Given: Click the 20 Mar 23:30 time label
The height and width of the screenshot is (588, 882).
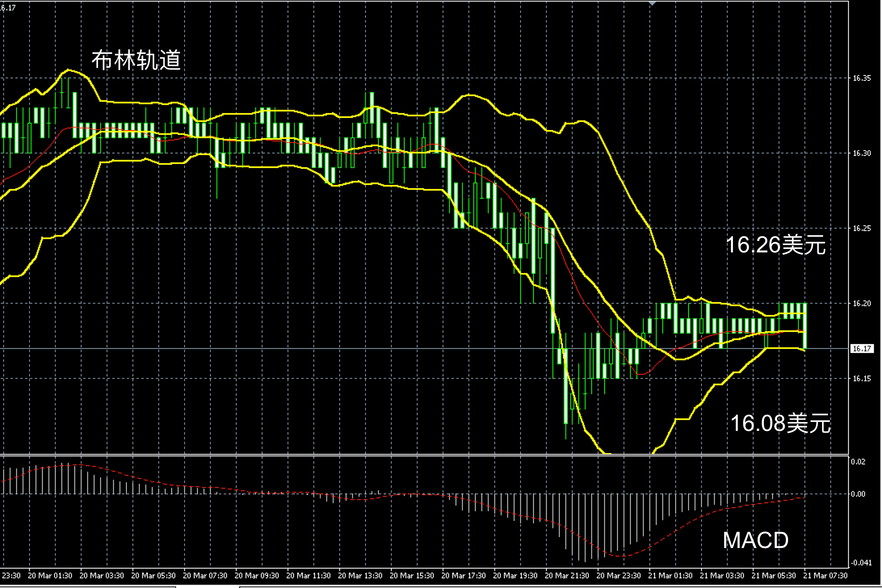Looking at the screenshot, I should tap(619, 575).
